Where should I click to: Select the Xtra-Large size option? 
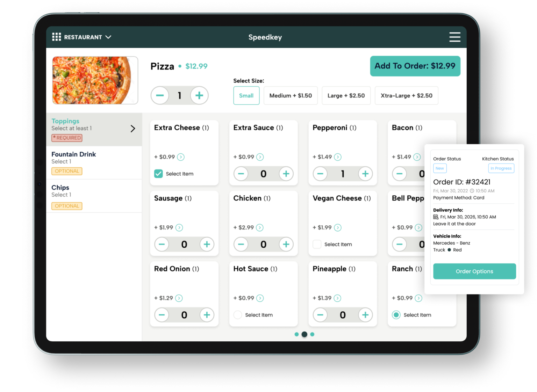[x=406, y=95]
